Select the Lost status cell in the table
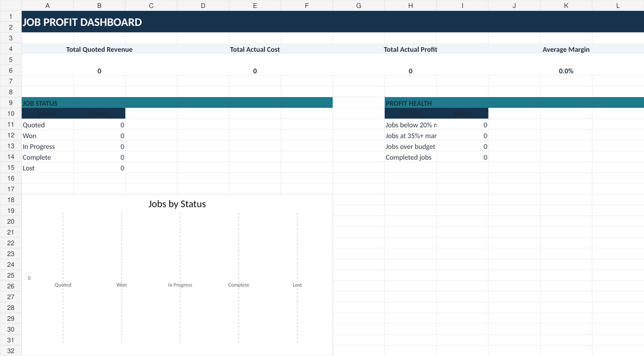 (x=47, y=168)
